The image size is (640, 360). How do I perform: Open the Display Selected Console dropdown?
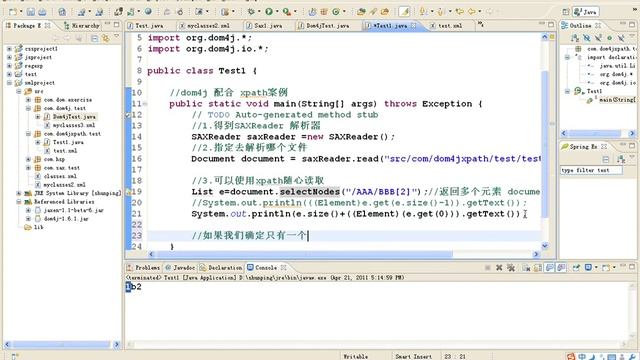tap(596, 268)
